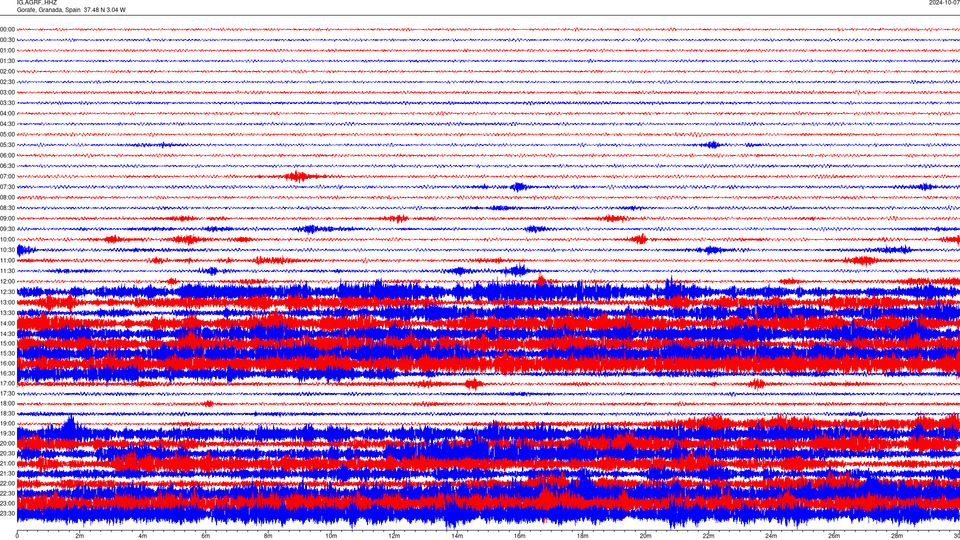Select the 01:30 time label
The width and height of the screenshot is (960, 540).
pyautogui.click(x=7, y=61)
